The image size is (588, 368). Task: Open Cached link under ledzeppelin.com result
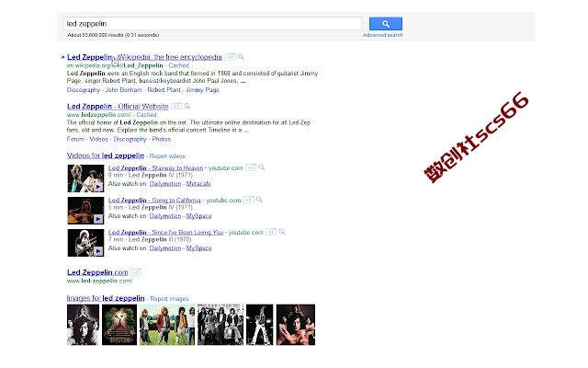coord(146,114)
